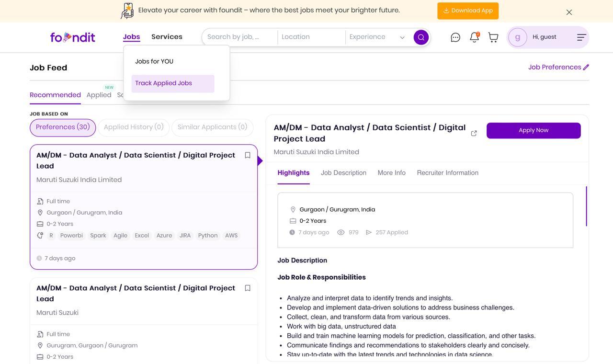Screen dimensions: 613x364
Task: Click the job details panel scrollbar
Action: coord(586,206)
